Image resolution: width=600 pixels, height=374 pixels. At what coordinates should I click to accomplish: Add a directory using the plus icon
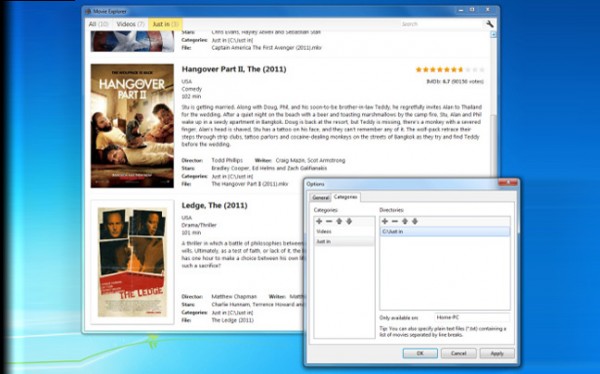[x=385, y=221]
